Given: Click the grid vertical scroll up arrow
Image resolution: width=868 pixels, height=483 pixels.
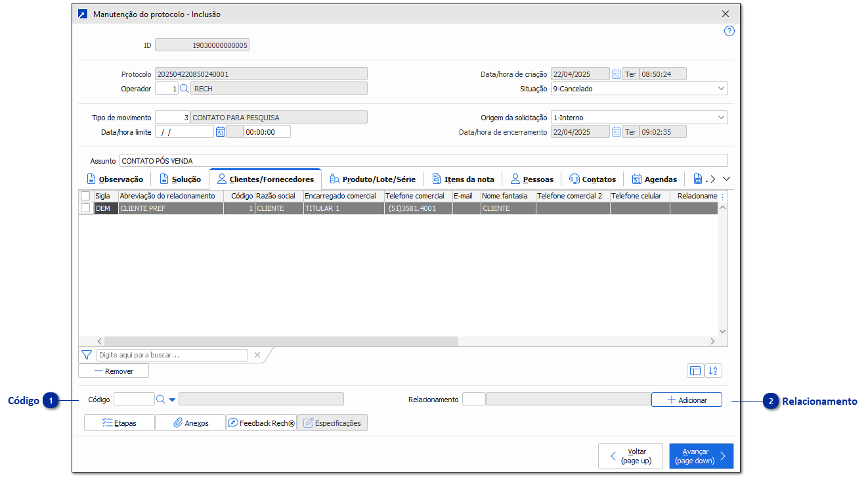Looking at the screenshot, I should (x=723, y=208).
